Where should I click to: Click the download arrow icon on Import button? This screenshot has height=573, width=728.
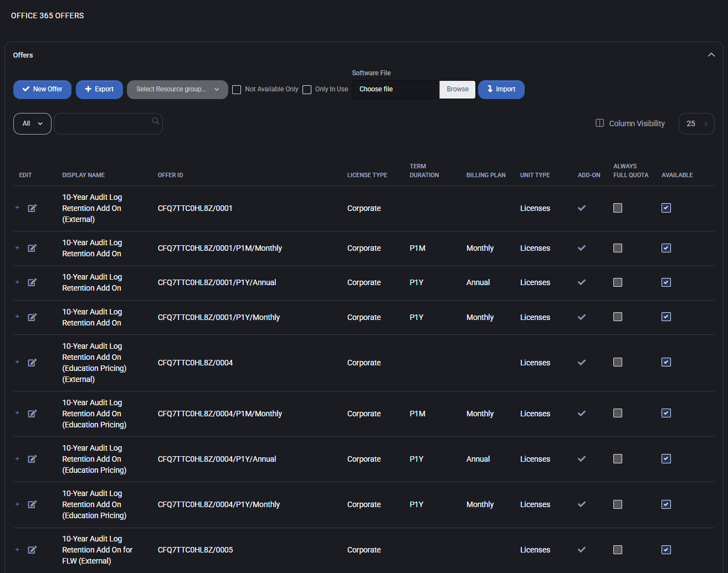point(488,89)
